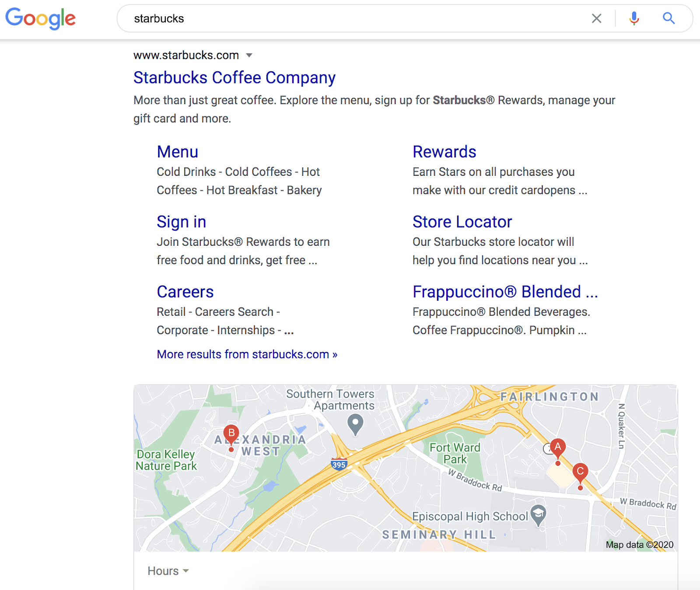Click the Interstate 395 shield on map
This screenshot has width=700, height=590.
coord(339,464)
